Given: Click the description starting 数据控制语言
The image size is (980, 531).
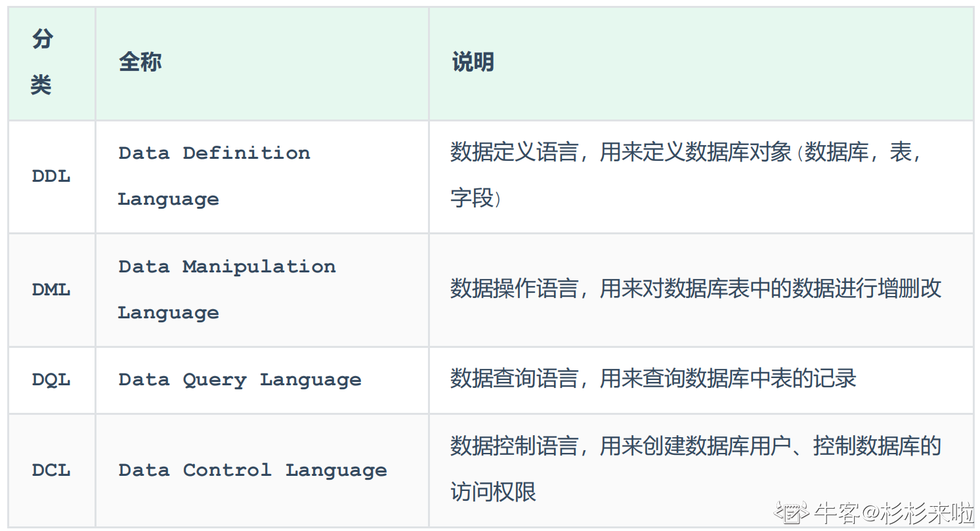Looking at the screenshot, I should tap(696, 469).
